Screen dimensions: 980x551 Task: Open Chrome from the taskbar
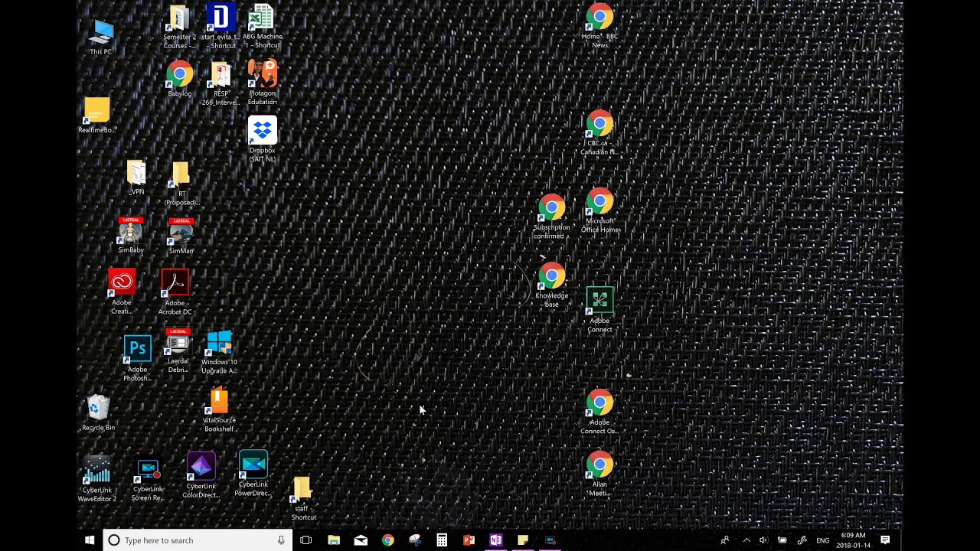pyautogui.click(x=388, y=540)
